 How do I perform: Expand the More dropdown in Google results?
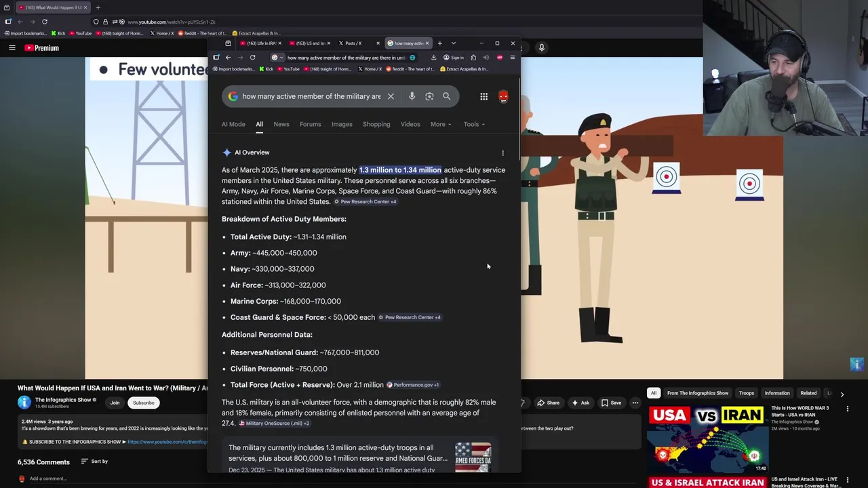pos(441,124)
